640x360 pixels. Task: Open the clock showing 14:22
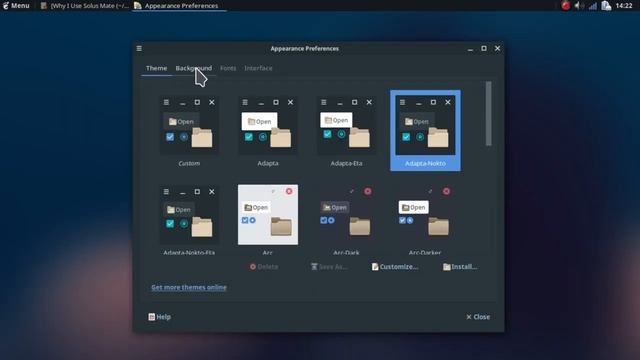pos(624,5)
